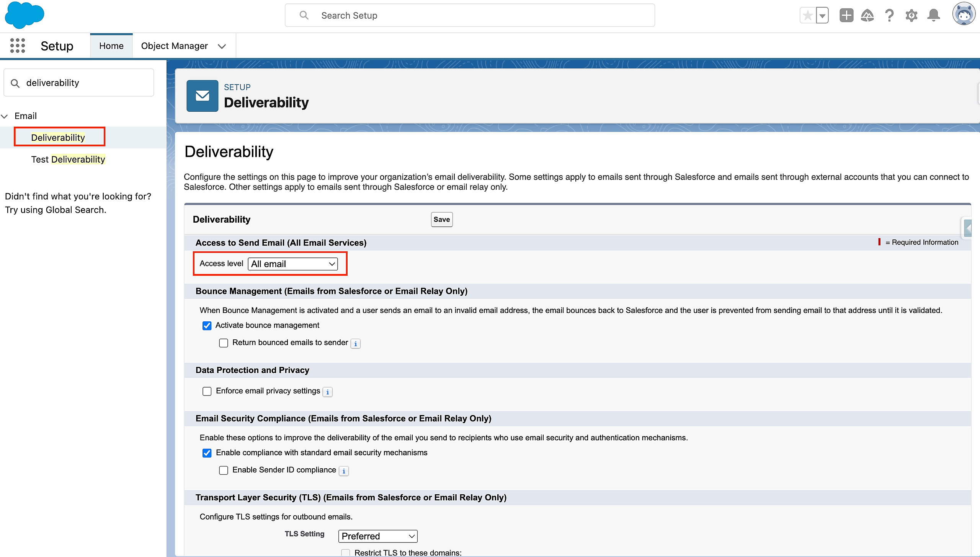This screenshot has height=557, width=980.
Task: Check Enable Sender ID compliance
Action: (224, 470)
